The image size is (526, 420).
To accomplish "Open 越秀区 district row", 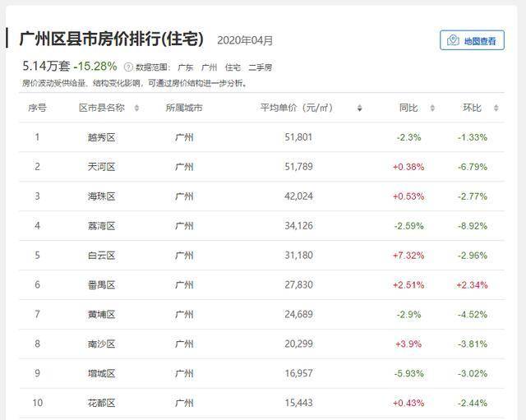I will point(102,137).
